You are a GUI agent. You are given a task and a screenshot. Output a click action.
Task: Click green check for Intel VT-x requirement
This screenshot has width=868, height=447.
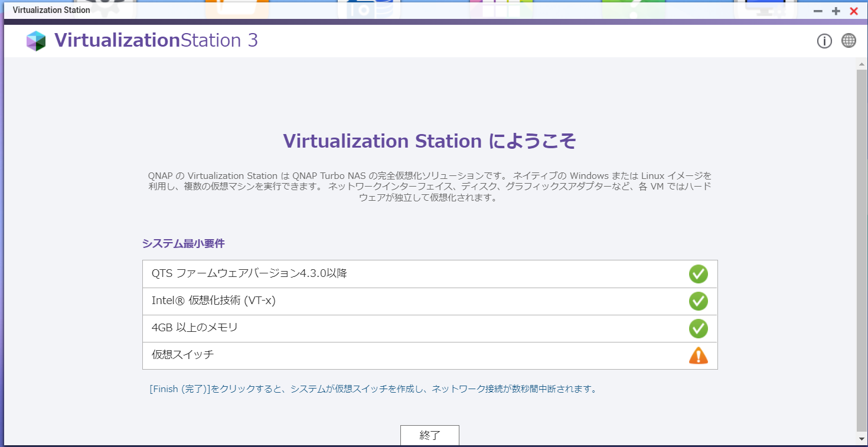click(x=698, y=301)
